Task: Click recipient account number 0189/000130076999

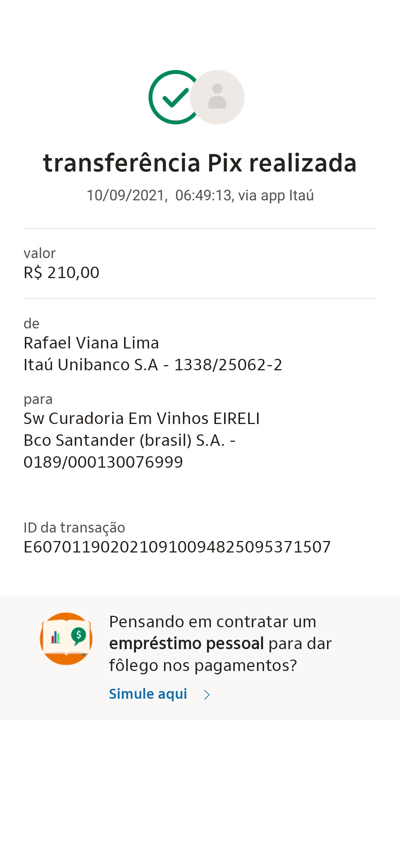Action: pos(103,462)
